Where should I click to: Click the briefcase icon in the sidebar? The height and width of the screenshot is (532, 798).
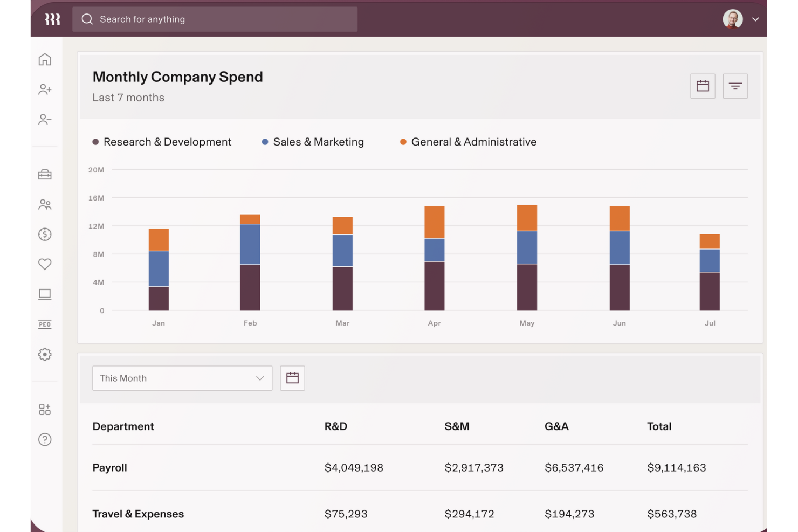point(45,174)
